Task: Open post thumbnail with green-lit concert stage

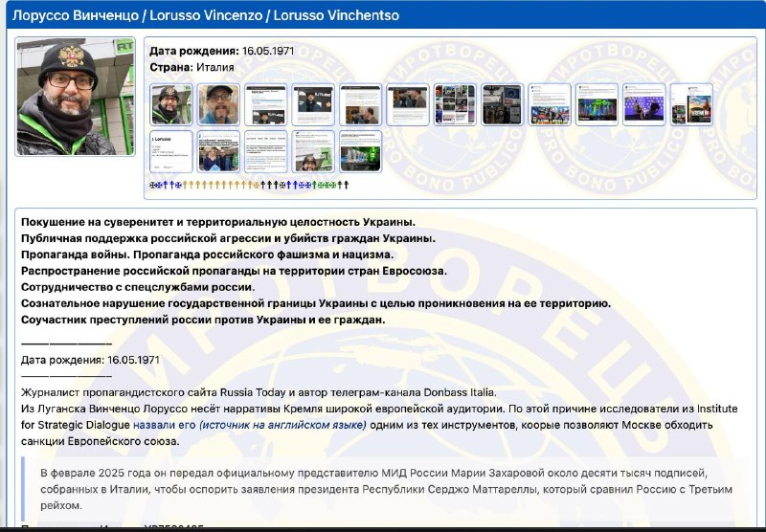Action: [597, 104]
